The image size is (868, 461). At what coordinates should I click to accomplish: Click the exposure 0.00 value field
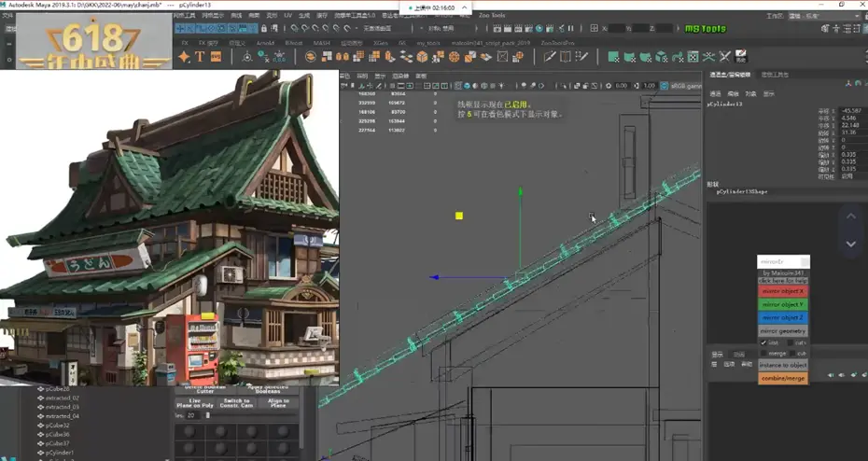point(621,86)
